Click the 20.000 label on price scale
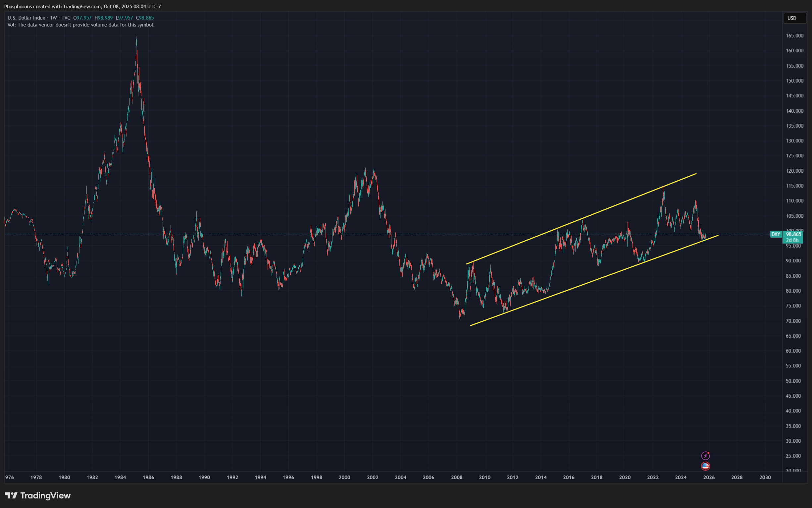Image resolution: width=812 pixels, height=508 pixels. coord(794,470)
